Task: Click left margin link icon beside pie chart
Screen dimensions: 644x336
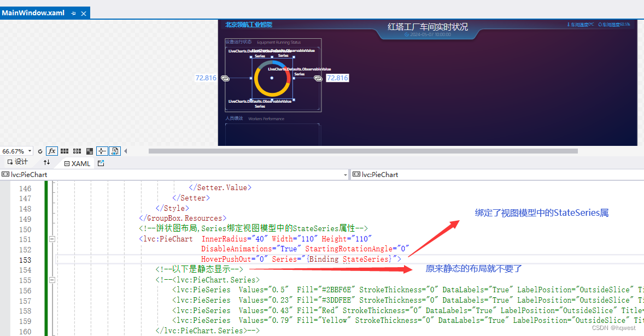Action: tap(225, 78)
